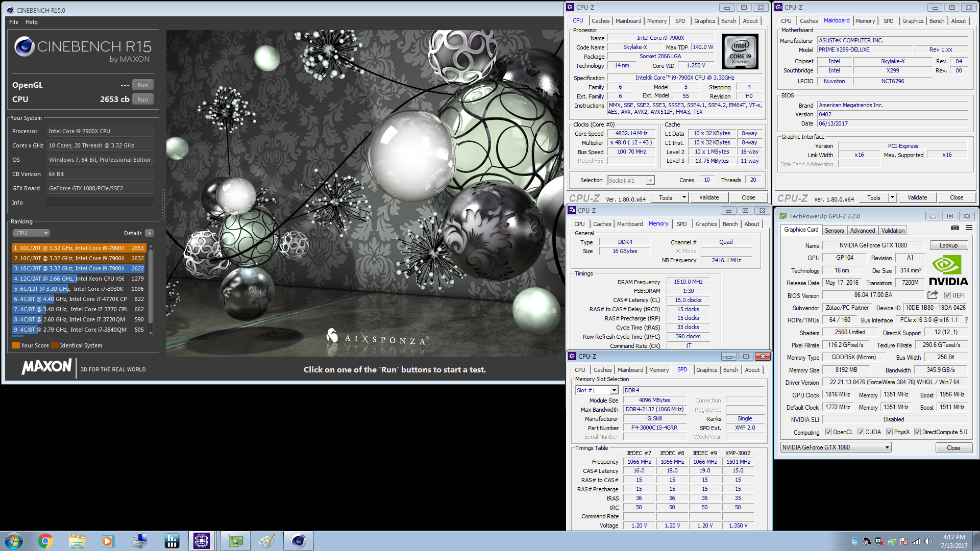Open the network signal tray icon
Screen dimensions: 980x551
[x=916, y=541]
